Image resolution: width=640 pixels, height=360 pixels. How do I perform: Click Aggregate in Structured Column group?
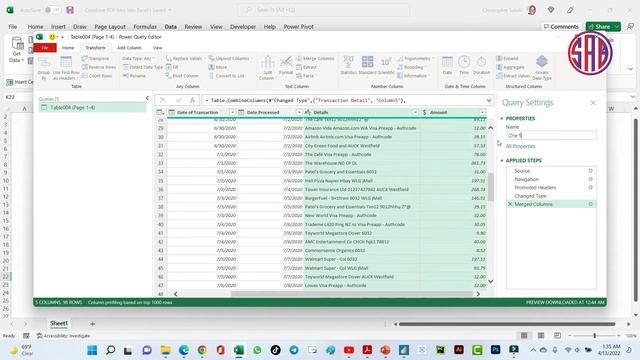(x=510, y=67)
